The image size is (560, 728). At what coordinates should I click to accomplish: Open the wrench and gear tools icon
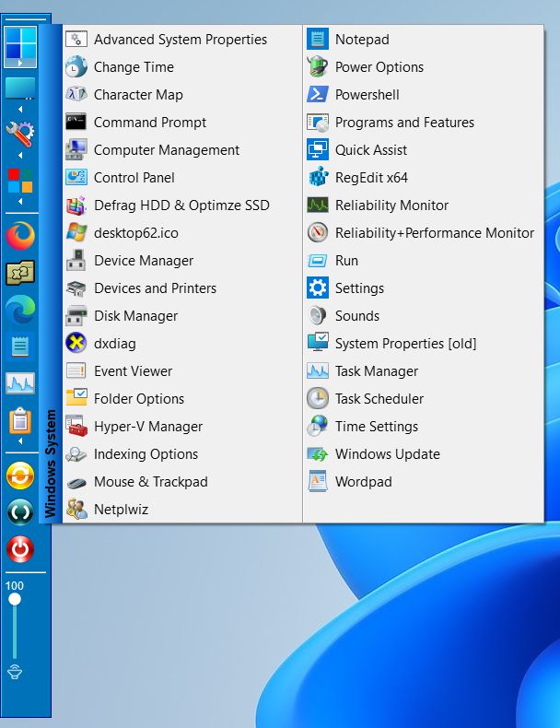click(x=20, y=135)
